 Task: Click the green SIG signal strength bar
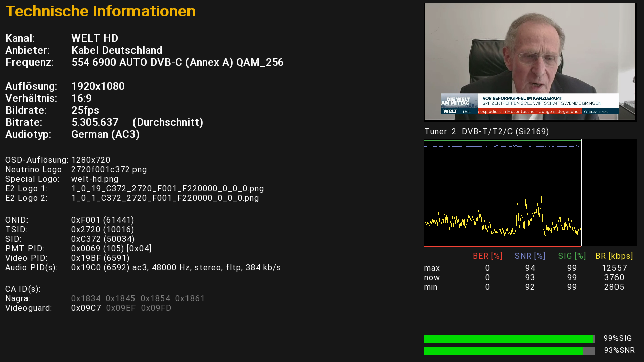pyautogui.click(x=509, y=339)
